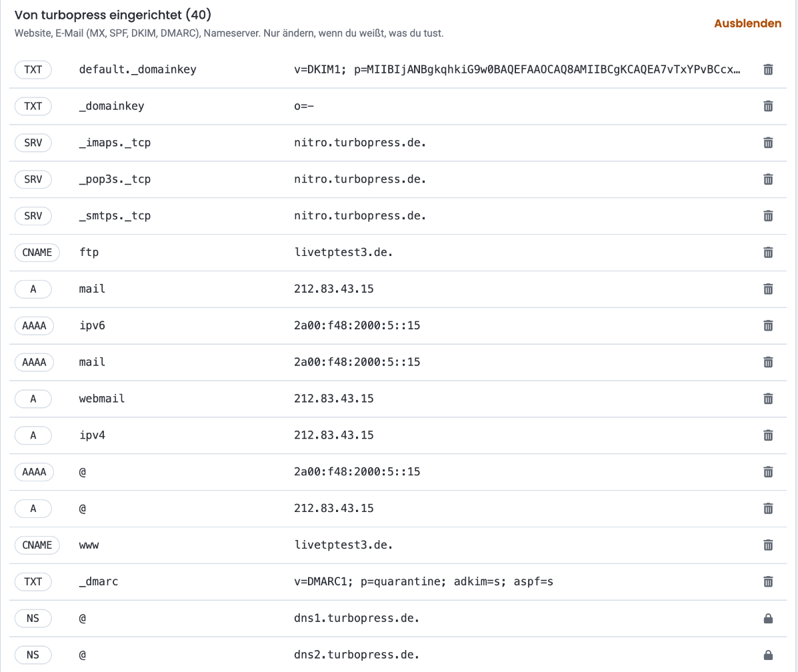The image size is (798, 672).
Task: Click record name www
Action: tap(89, 545)
